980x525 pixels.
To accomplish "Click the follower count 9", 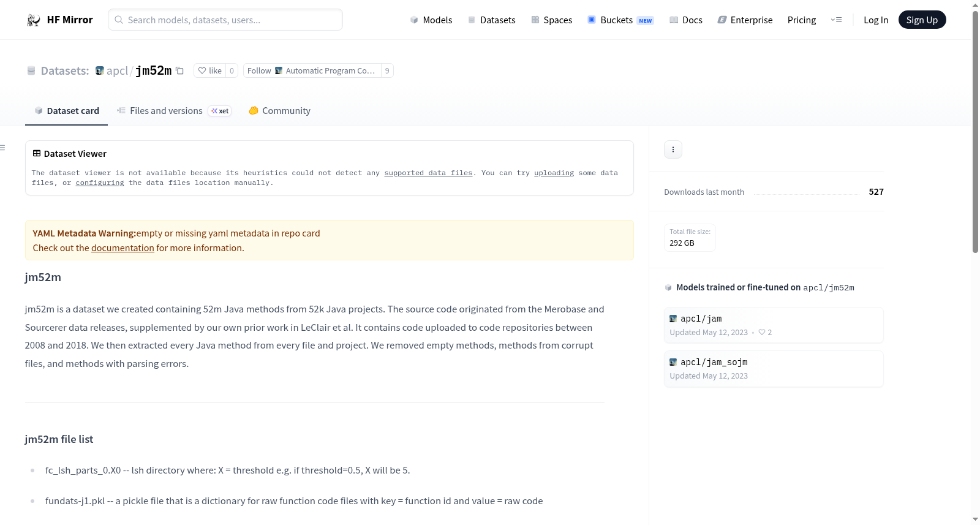I will point(387,71).
